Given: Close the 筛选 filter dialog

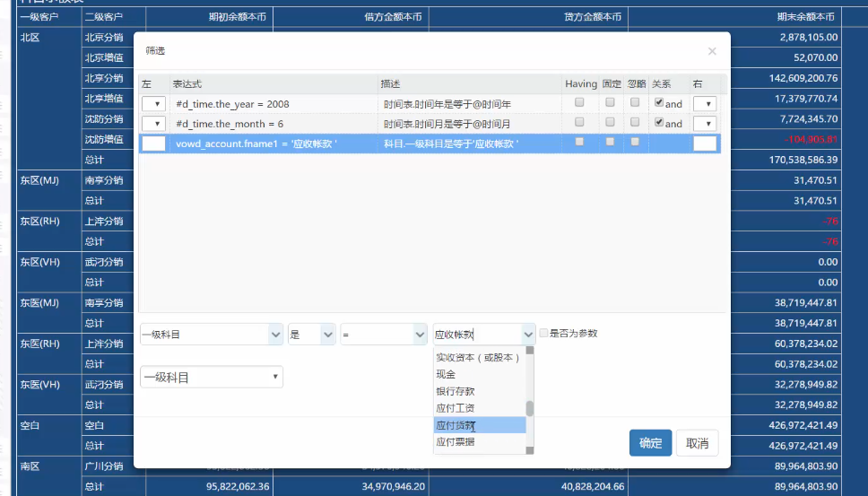Looking at the screenshot, I should (x=712, y=52).
